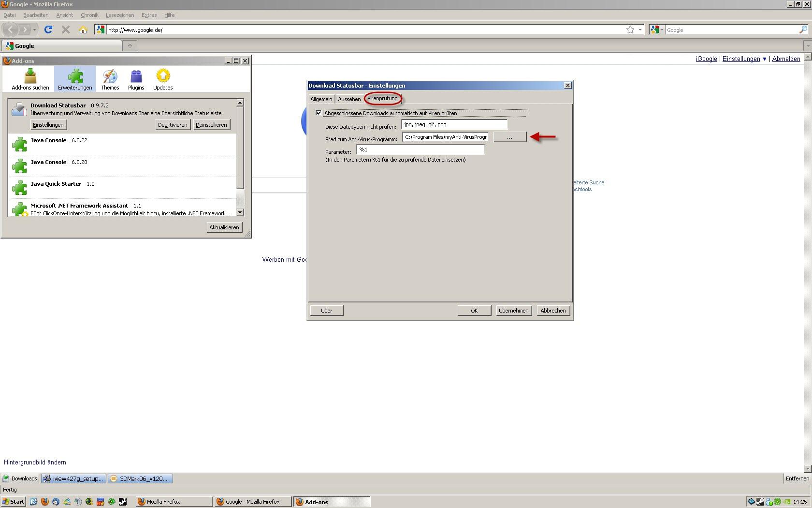Viewport: 812px width, 508px height.
Task: Click in the excluded file types field
Action: (454, 125)
